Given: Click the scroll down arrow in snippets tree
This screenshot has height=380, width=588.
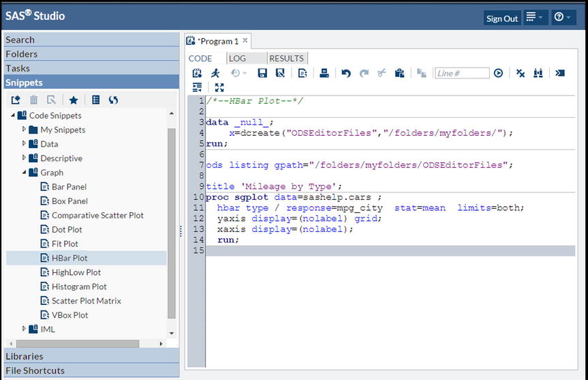Looking at the screenshot, I should (172, 333).
